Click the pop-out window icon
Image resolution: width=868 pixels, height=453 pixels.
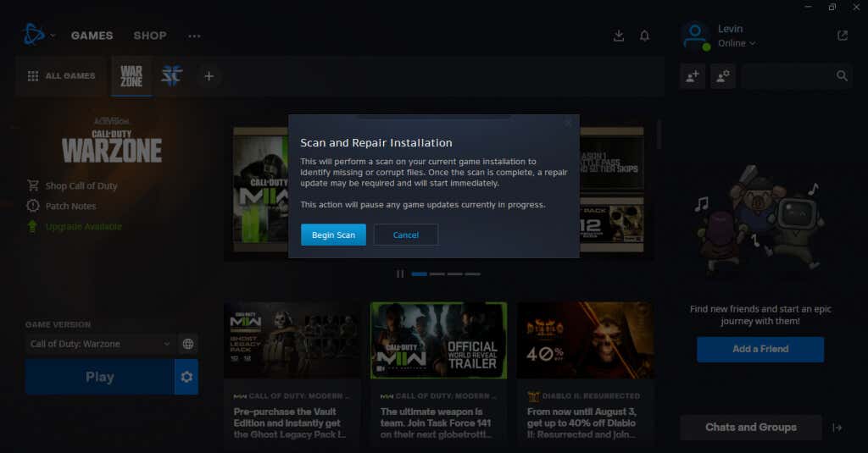pos(843,36)
